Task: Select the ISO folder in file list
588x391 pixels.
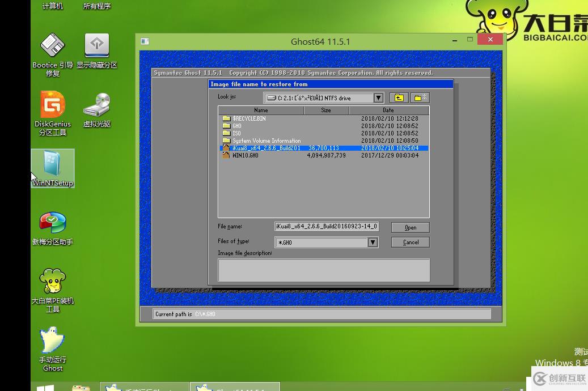Action: click(x=236, y=133)
